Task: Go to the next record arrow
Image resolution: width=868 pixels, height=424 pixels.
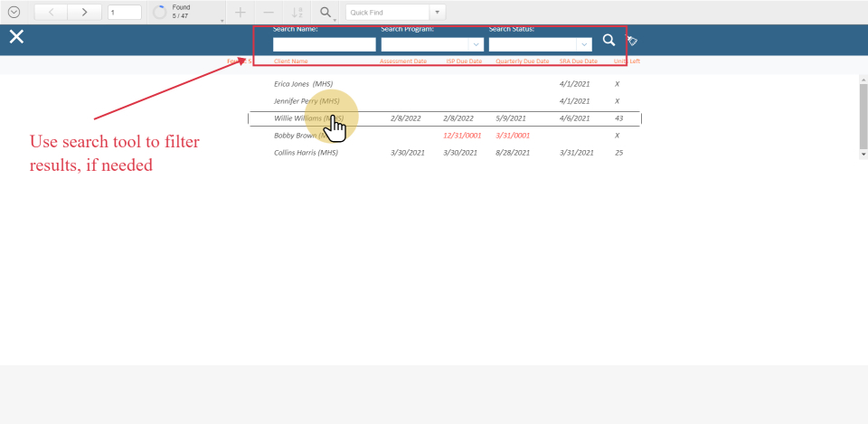Action: pyautogui.click(x=84, y=13)
